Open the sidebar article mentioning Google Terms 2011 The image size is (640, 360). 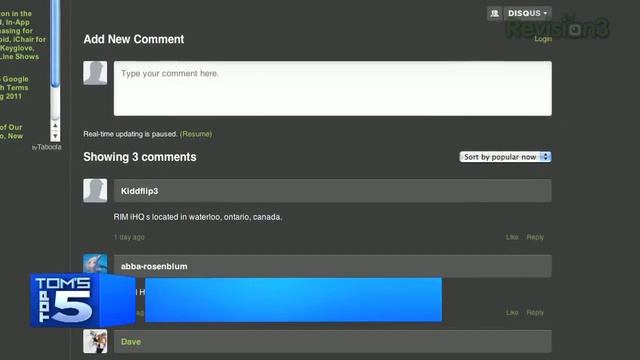pyautogui.click(x=14, y=88)
